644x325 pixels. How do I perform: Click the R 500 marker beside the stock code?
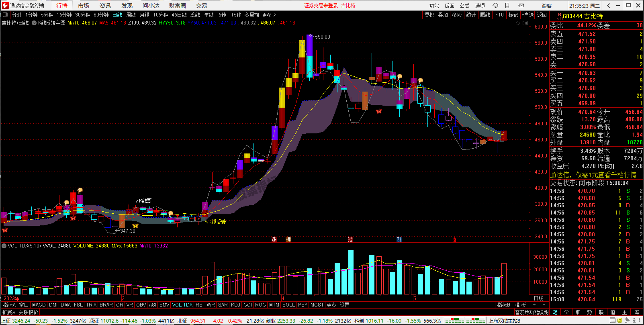(559, 16)
